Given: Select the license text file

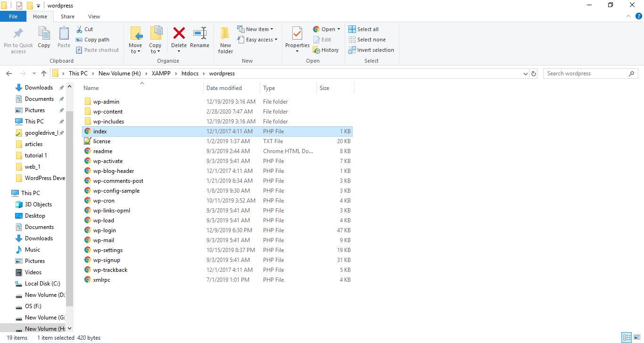Looking at the screenshot, I should (102, 141).
